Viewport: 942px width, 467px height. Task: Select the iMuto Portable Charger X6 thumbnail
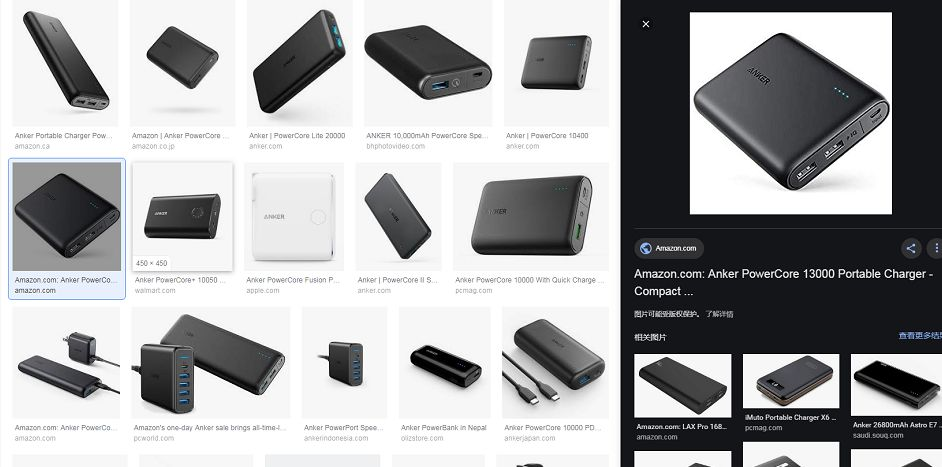coord(791,381)
